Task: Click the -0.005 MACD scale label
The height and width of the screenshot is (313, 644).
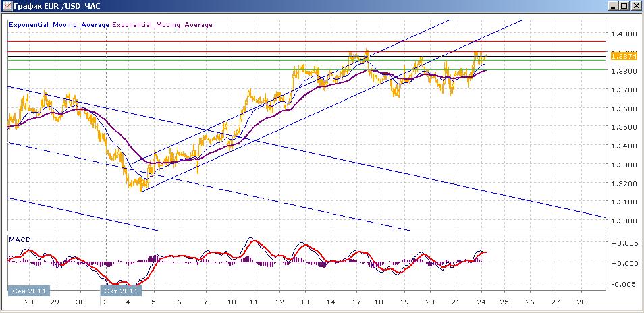Action: tap(624, 284)
